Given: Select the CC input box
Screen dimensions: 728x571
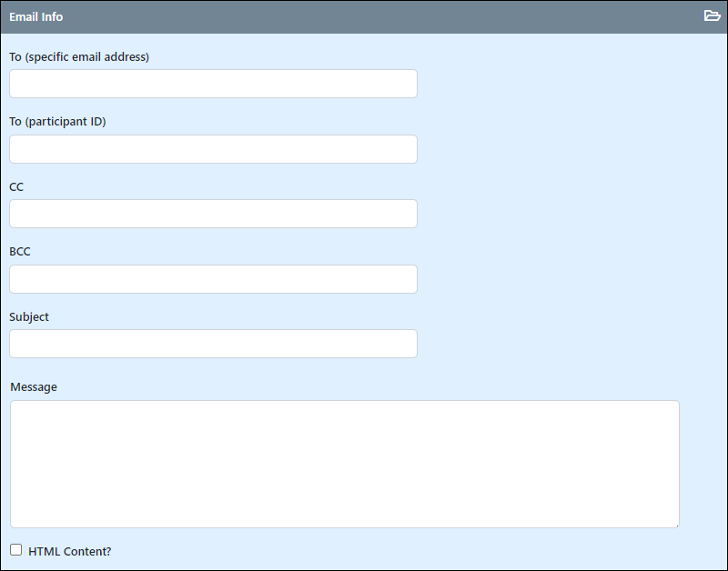Looking at the screenshot, I should 213,214.
